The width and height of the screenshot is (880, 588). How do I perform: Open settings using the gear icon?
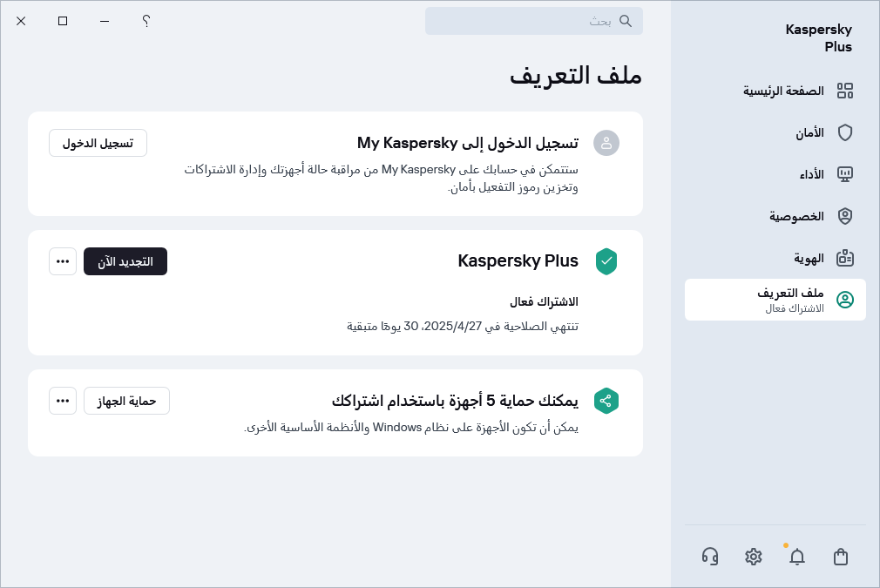pos(753,556)
